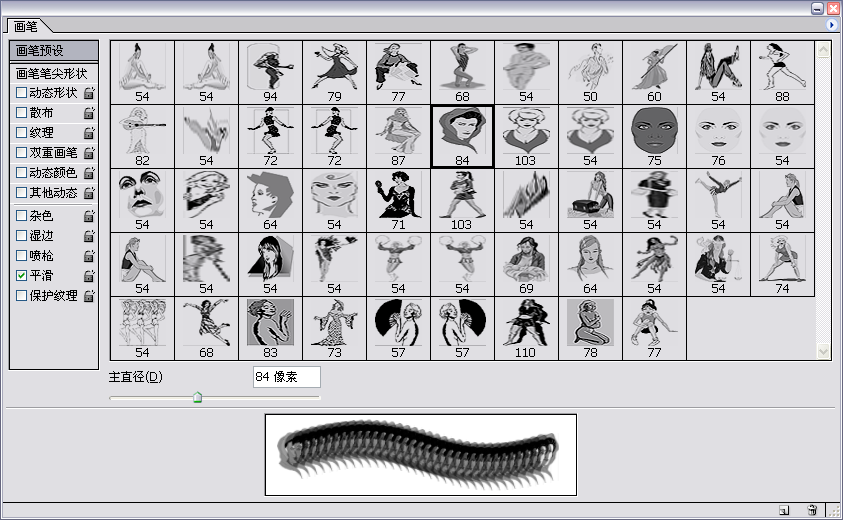Image resolution: width=843 pixels, height=520 pixels.
Task: Choose the guitar lady brush sized 82
Action: tap(142, 137)
